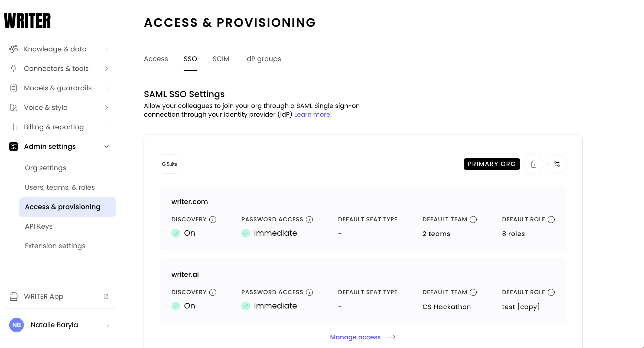Click the G Suite provider logo
The image size is (644, 348).
click(x=170, y=164)
